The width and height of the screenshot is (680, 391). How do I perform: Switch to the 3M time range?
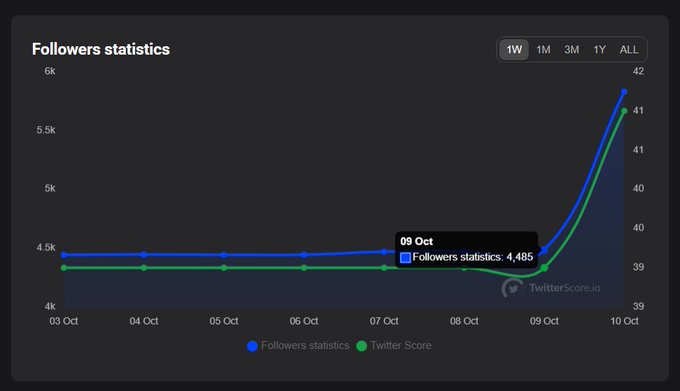click(x=572, y=49)
